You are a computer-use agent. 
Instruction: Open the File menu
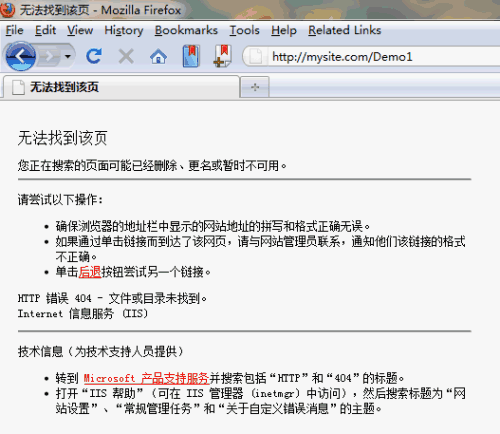point(15,30)
